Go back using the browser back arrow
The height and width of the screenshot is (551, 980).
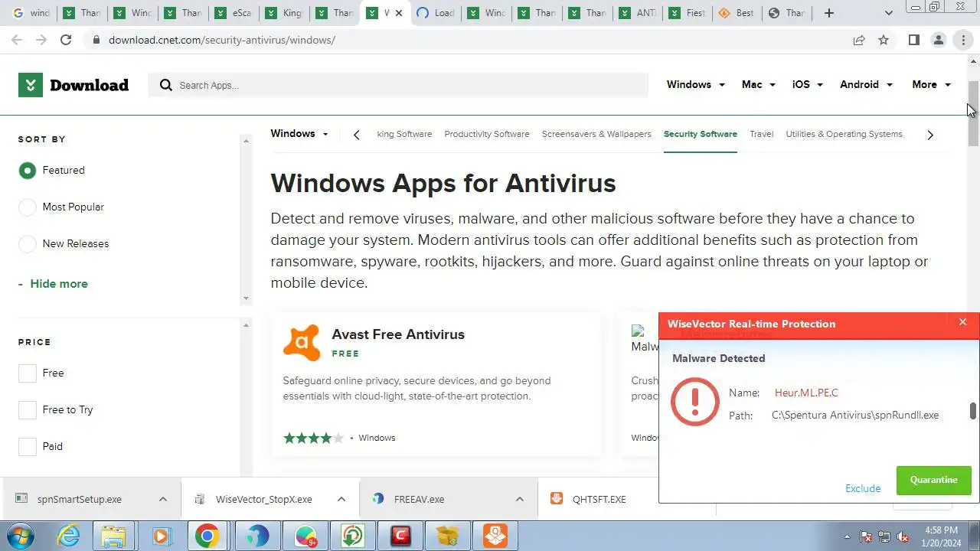coord(17,40)
